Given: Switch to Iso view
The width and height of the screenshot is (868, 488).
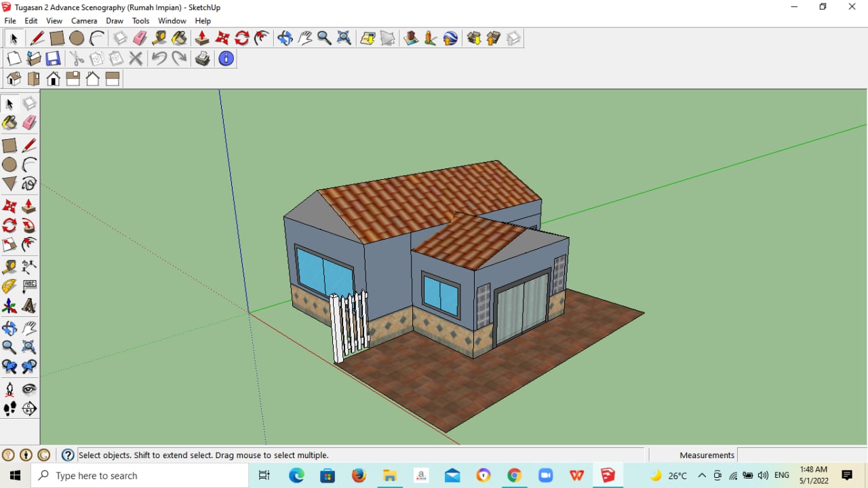Looking at the screenshot, I should click(14, 79).
